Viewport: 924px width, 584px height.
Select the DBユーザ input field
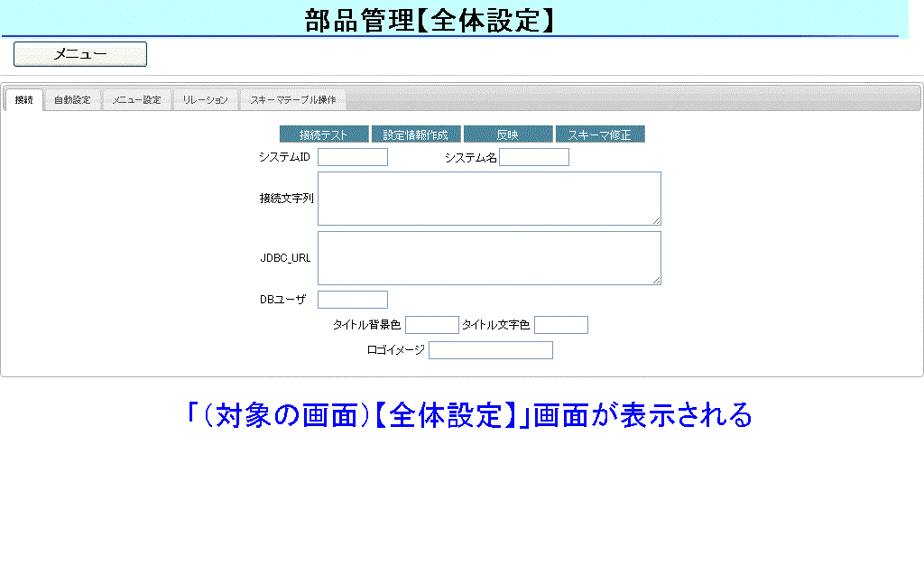tap(352, 300)
